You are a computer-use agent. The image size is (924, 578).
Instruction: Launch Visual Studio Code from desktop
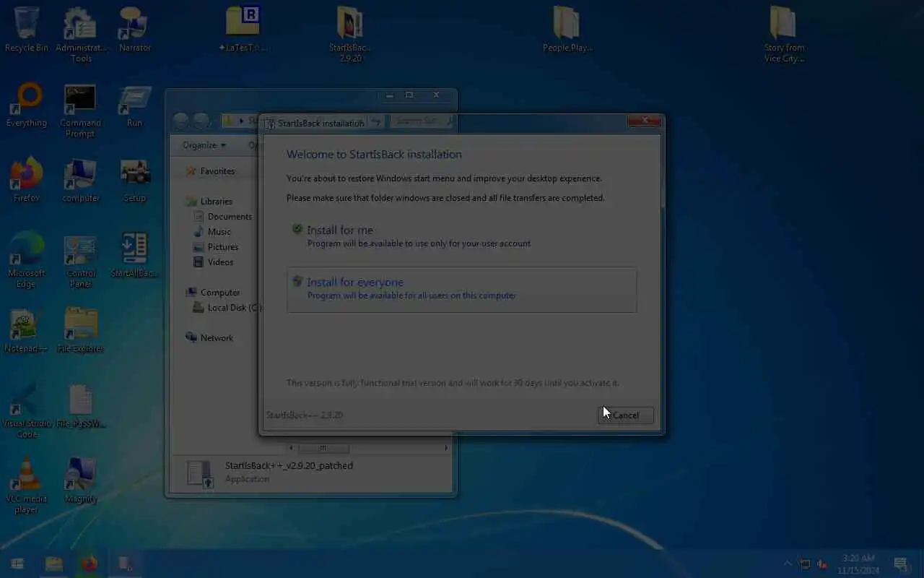pos(27,410)
